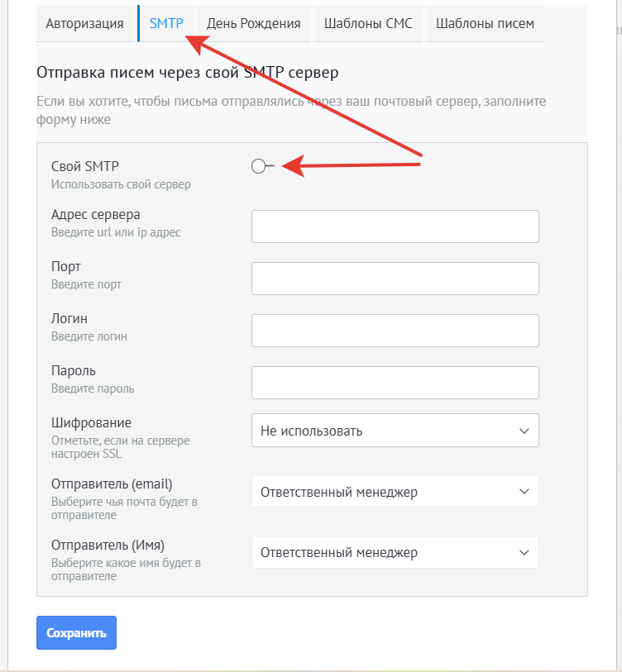Open the Авторизация tab

click(84, 23)
